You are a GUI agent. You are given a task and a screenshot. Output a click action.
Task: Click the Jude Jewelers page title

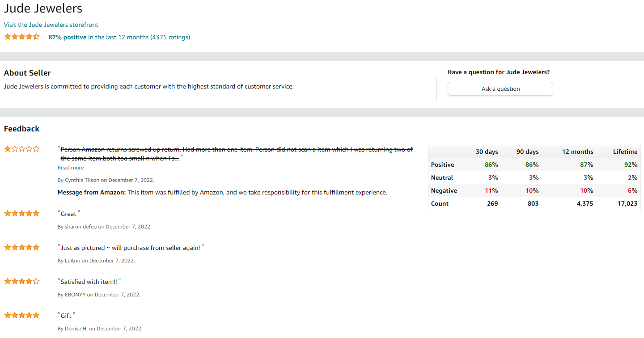43,8
